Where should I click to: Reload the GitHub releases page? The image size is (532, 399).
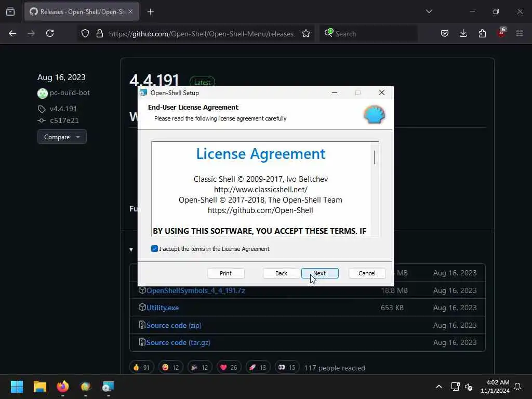pyautogui.click(x=50, y=33)
